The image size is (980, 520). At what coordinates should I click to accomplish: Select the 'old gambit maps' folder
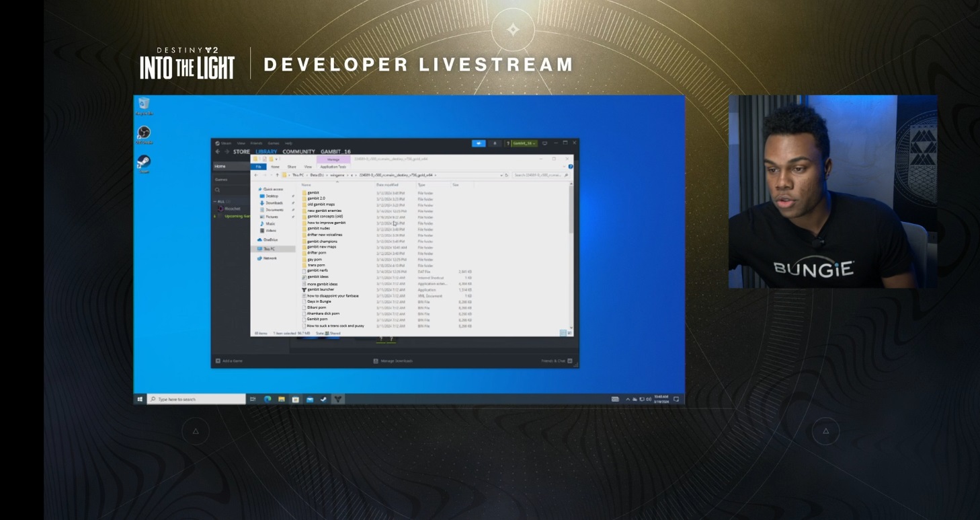click(319, 205)
